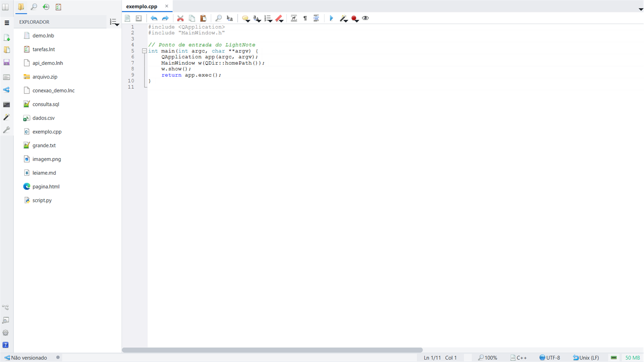The width and height of the screenshot is (644, 362).
Task: Toggle the eye preview toolbar icon
Action: coord(366,18)
